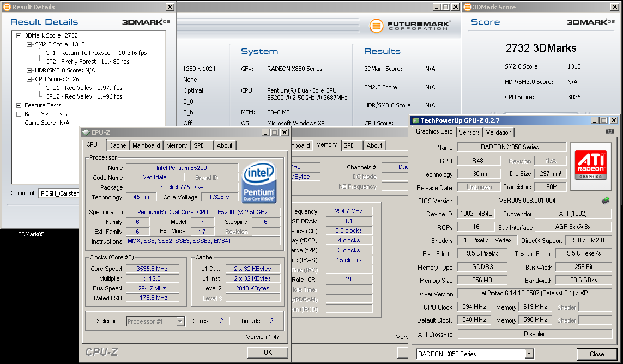The width and height of the screenshot is (623, 364).
Task: Open the RADEON X850 Series card dropdown
Action: coord(529,354)
